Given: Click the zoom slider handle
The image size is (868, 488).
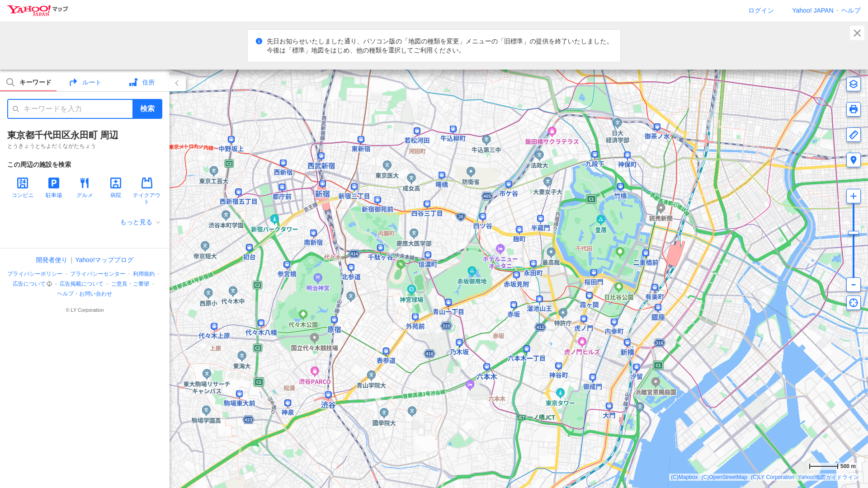Looking at the screenshot, I should coord(853,233).
